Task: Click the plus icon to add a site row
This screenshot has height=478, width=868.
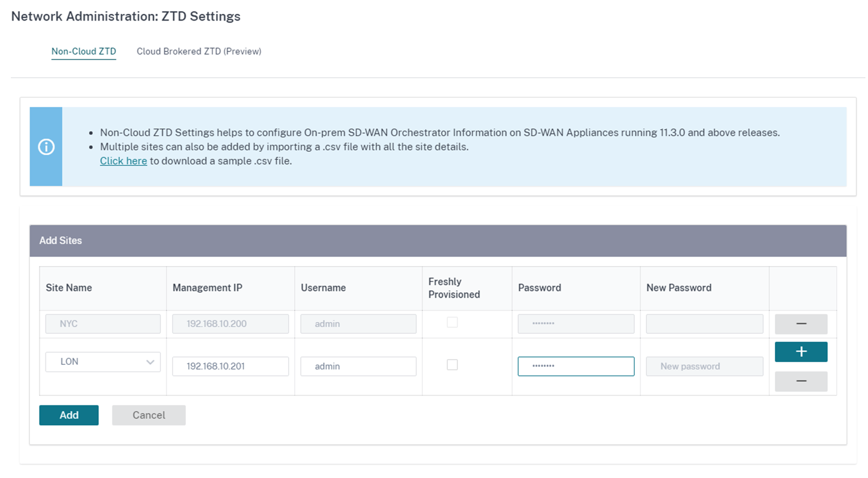Action: tap(801, 352)
